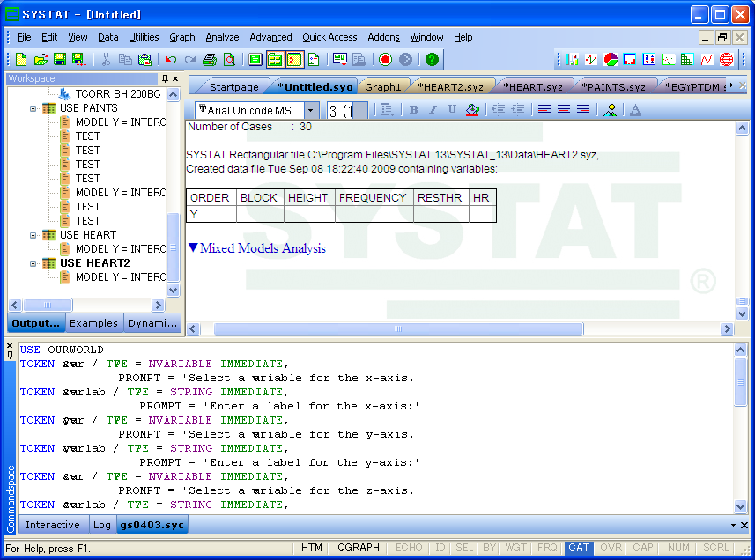The height and width of the screenshot is (560, 755).
Task: Click the Save All icon with red dots
Action: [x=79, y=60]
